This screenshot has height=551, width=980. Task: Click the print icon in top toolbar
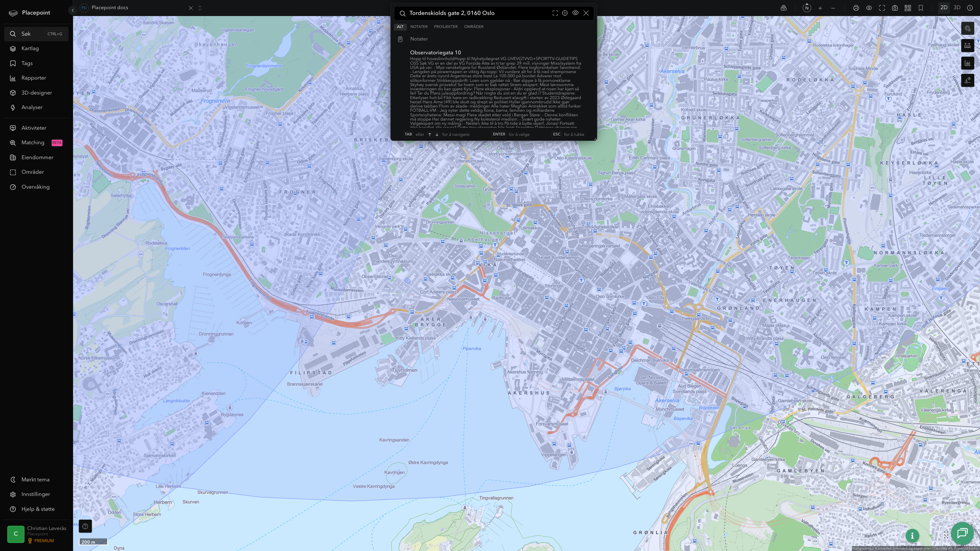click(856, 8)
